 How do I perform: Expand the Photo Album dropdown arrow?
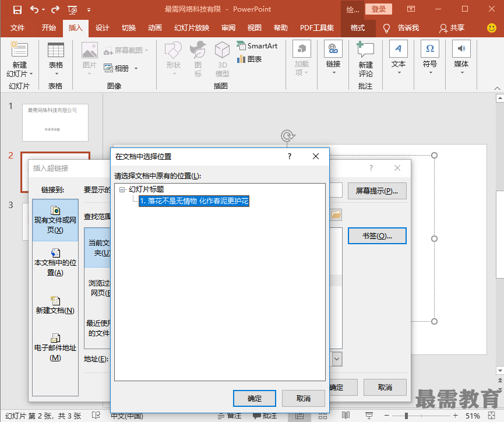[x=136, y=69]
